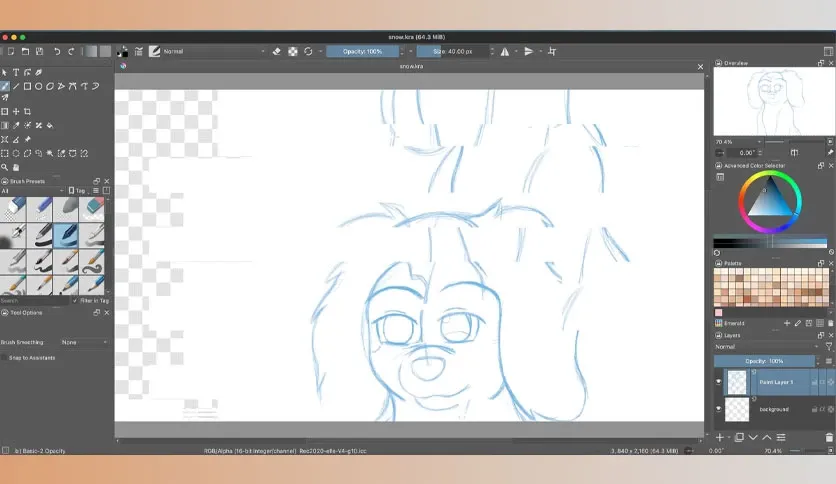Move layer down with down chevron
Screen dimensions: 836x484
point(753,438)
